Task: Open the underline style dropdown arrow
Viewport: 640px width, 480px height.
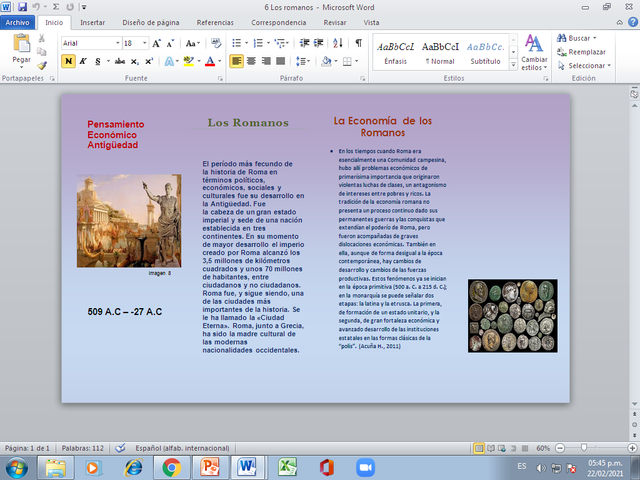Action: point(108,62)
